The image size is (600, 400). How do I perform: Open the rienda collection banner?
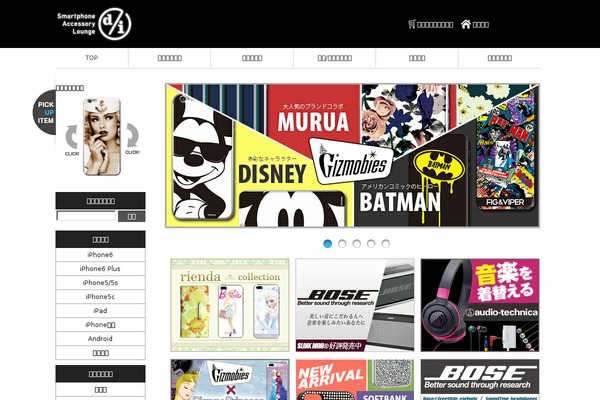point(230,305)
